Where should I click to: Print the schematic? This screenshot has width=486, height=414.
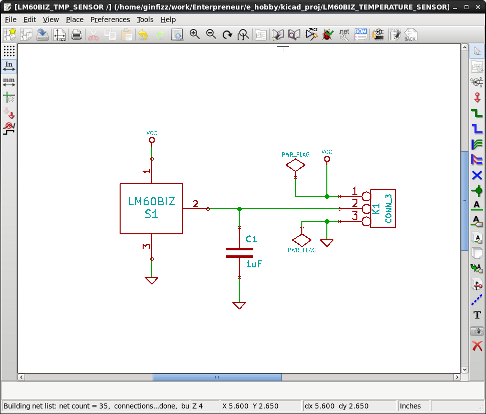click(x=76, y=34)
